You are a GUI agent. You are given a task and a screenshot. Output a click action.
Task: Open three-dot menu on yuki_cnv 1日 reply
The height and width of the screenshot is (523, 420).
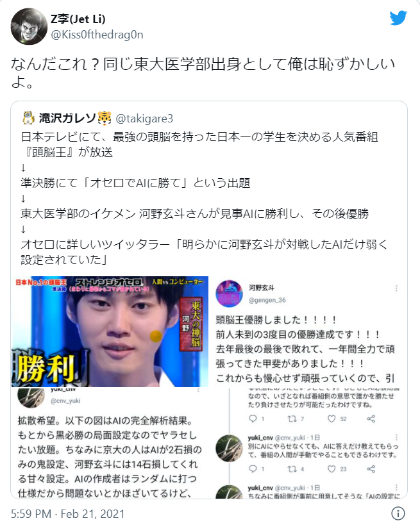396,437
